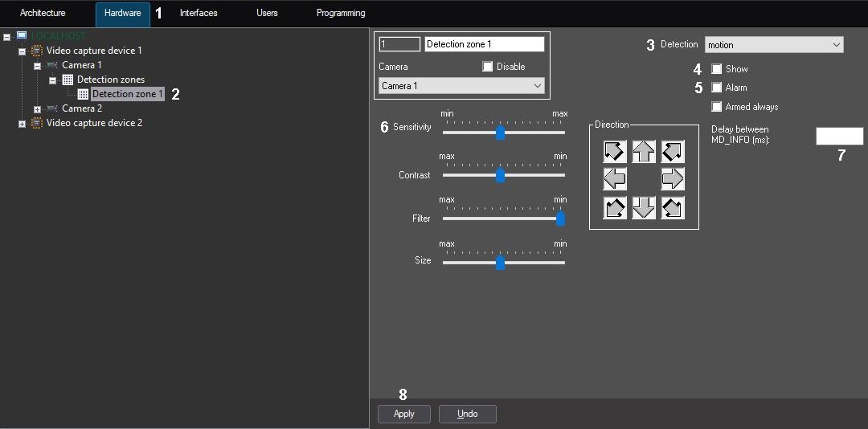Open the Detection type dropdown
Image resolution: width=868 pixels, height=429 pixels.
(773, 45)
